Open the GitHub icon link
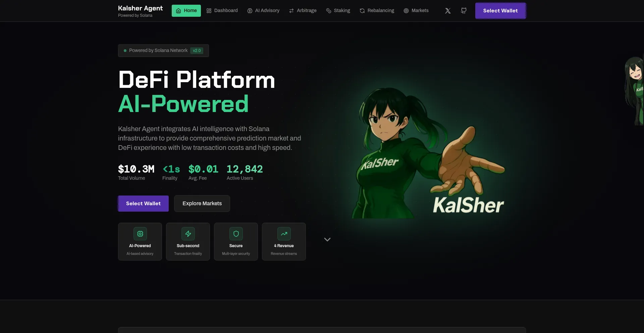The height and width of the screenshot is (333, 644). click(464, 11)
